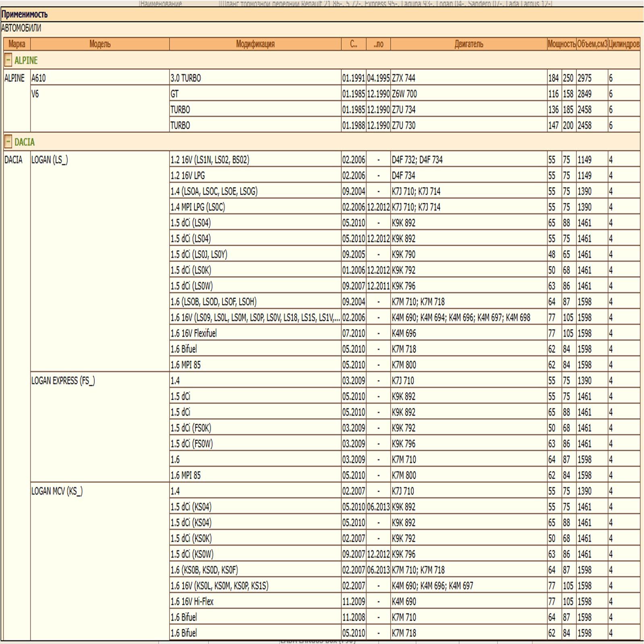Image resolution: width=644 pixels, height=644 pixels.
Task: Select the LOGAN EXPRESS (FS_) model cell
Action: tap(63, 381)
